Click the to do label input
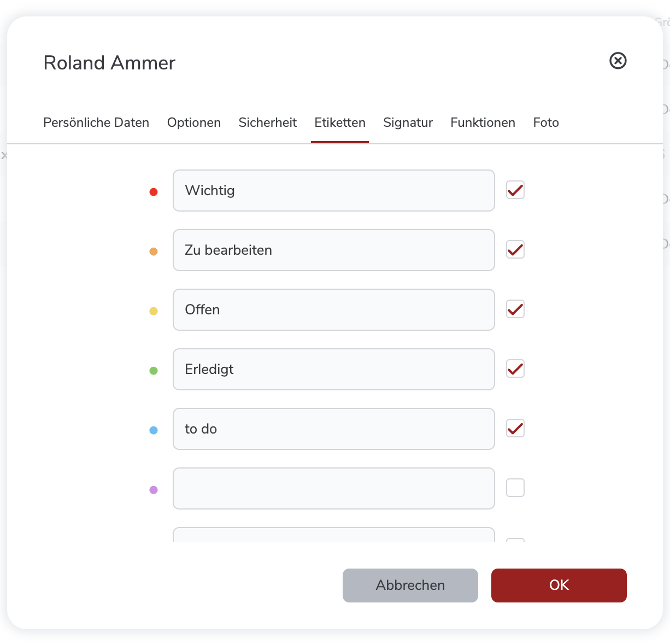Image resolution: width=670 pixels, height=644 pixels. point(333,429)
